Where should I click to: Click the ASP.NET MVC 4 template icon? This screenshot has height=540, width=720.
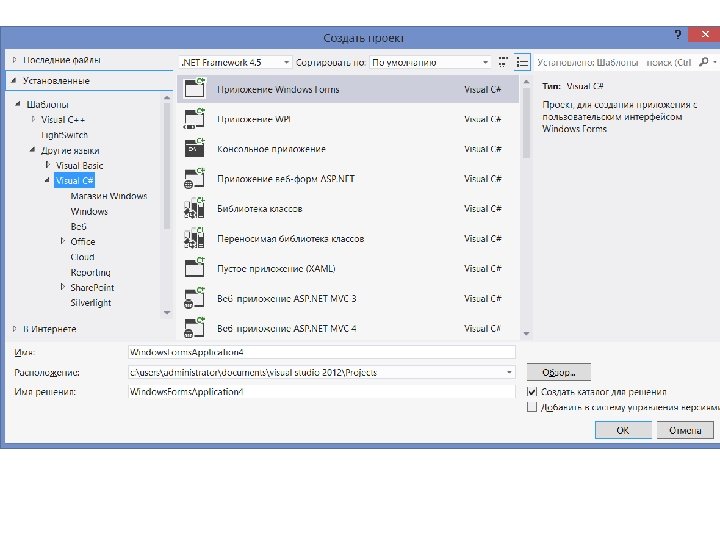tap(194, 328)
